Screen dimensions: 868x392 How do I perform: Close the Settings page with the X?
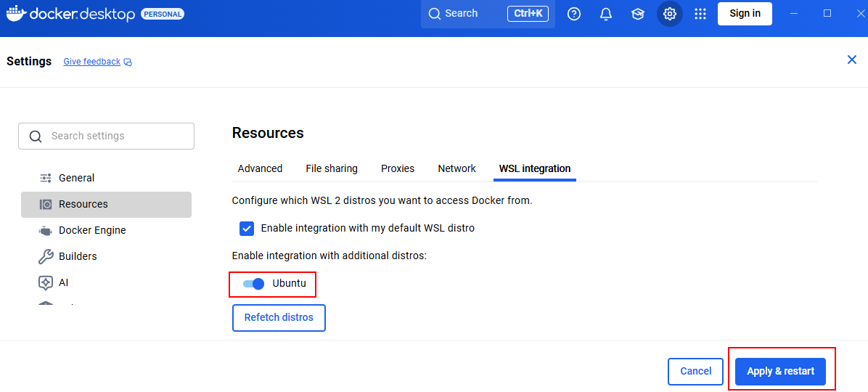pyautogui.click(x=852, y=60)
